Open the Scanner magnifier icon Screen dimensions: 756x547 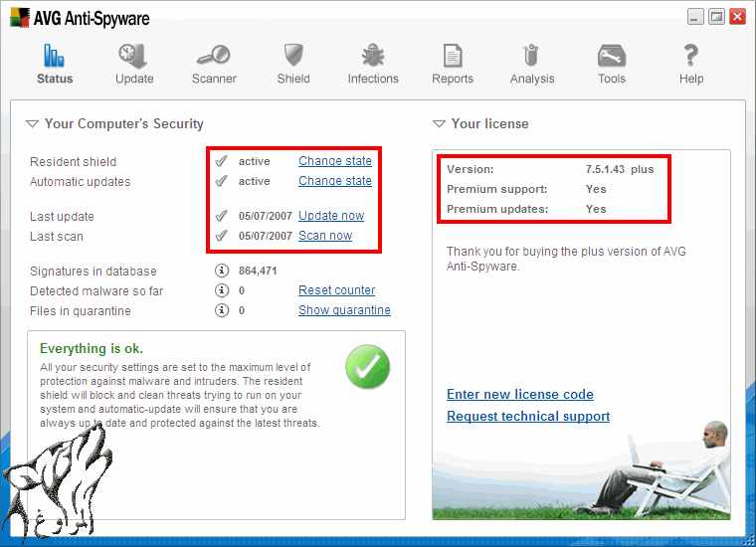coord(214,55)
